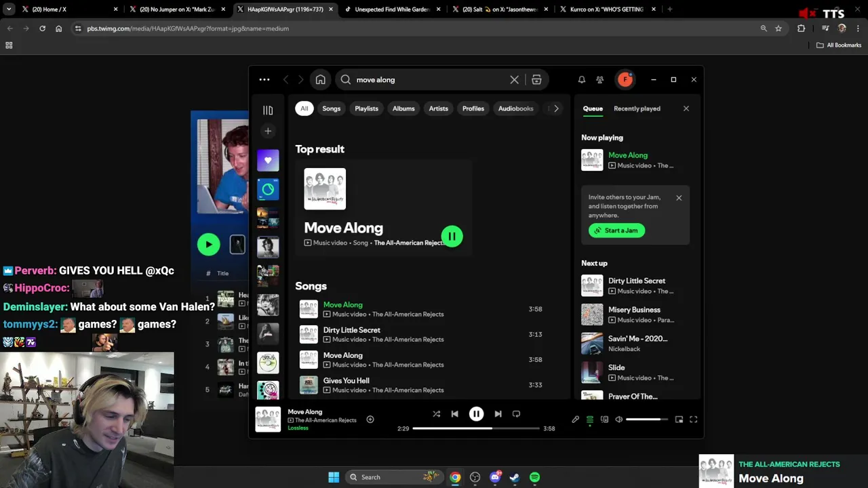
Task: Clear the 'move along' search text
Action: pos(515,80)
